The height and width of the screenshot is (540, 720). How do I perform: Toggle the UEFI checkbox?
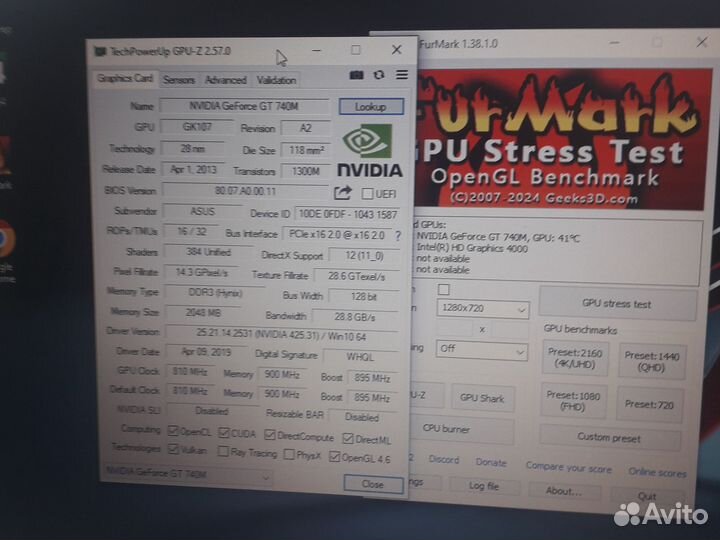point(367,194)
